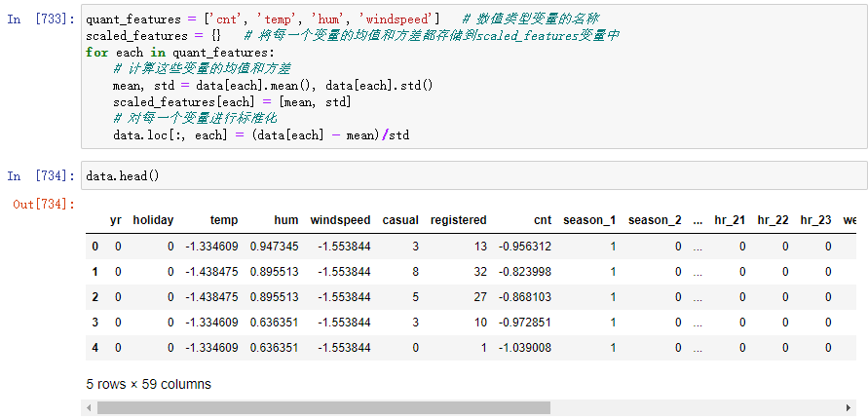This screenshot has height=419, width=868.
Task: Click the 'hr_21' column header
Action: pyautogui.click(x=731, y=220)
